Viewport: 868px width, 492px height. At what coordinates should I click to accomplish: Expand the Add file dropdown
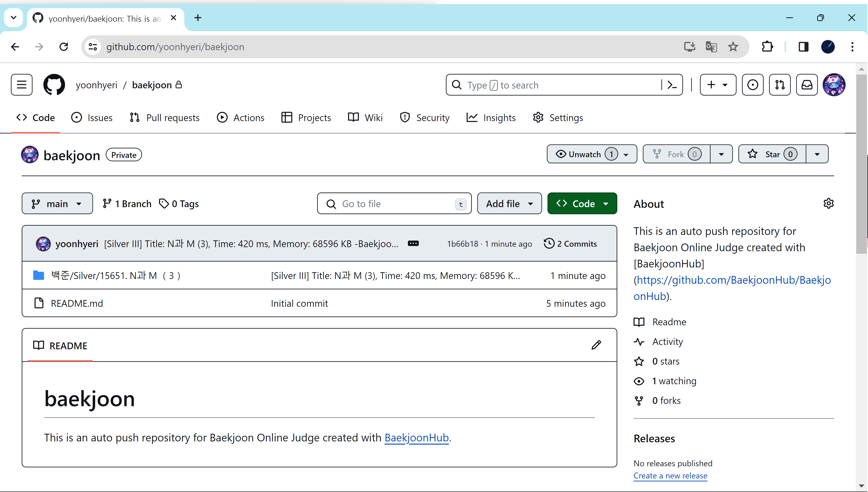pyautogui.click(x=509, y=204)
